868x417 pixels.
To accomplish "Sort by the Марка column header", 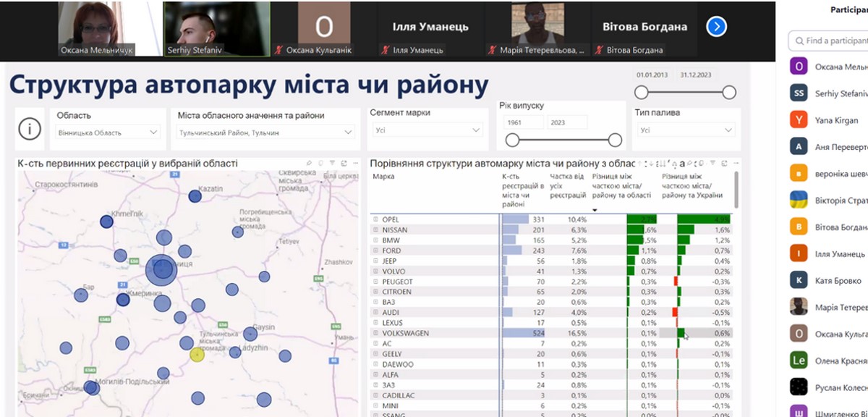I will pyautogui.click(x=383, y=177).
